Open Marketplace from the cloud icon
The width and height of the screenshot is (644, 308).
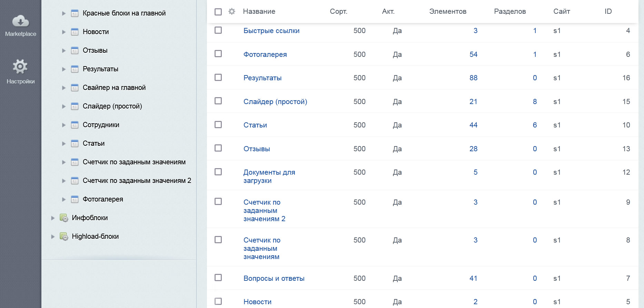coord(21,21)
